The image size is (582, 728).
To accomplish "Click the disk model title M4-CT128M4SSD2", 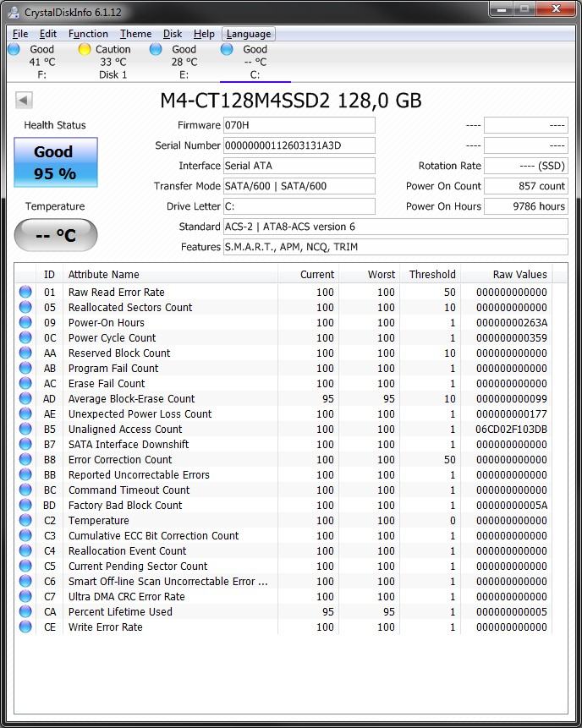I will coord(291,101).
